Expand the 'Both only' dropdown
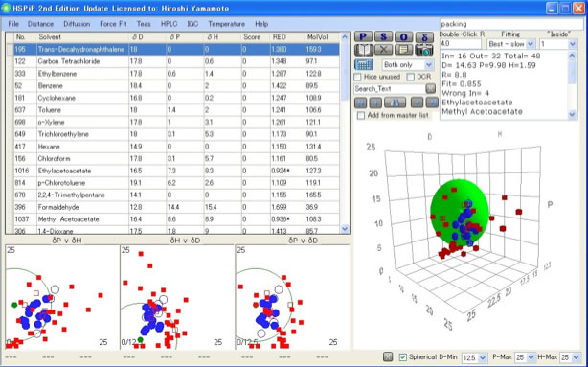588x367 pixels. click(x=408, y=64)
